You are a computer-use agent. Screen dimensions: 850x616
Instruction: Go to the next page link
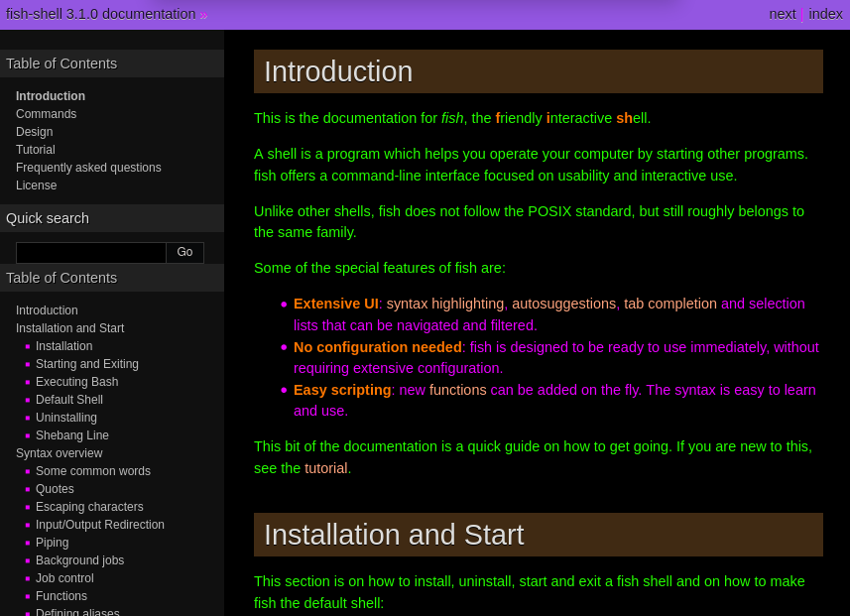(783, 14)
